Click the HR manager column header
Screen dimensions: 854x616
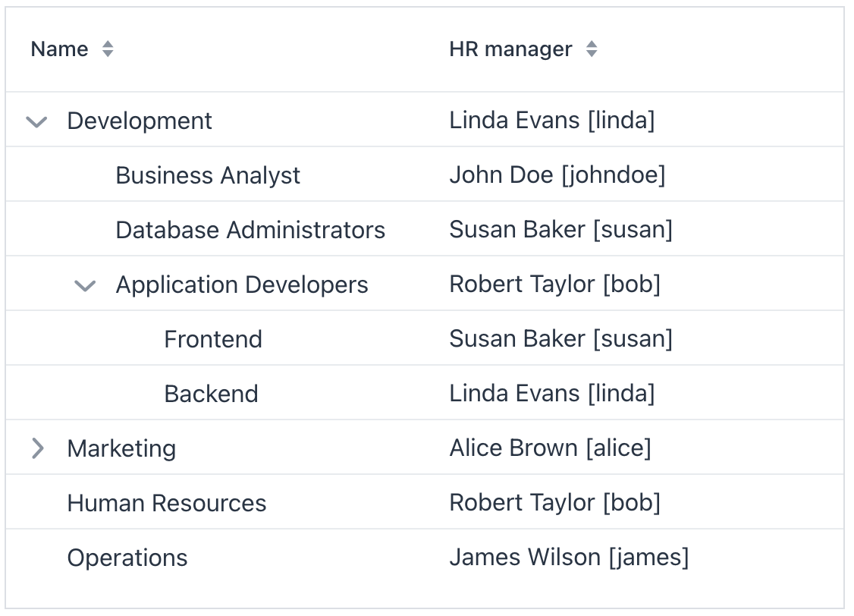click(510, 49)
